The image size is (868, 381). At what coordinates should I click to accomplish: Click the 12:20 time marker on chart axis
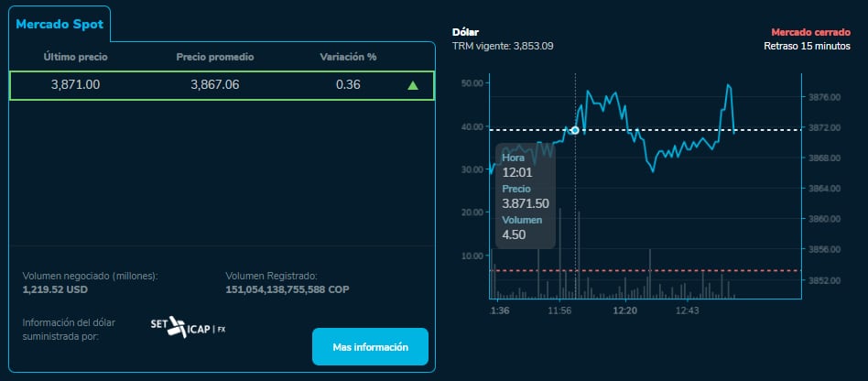(624, 311)
